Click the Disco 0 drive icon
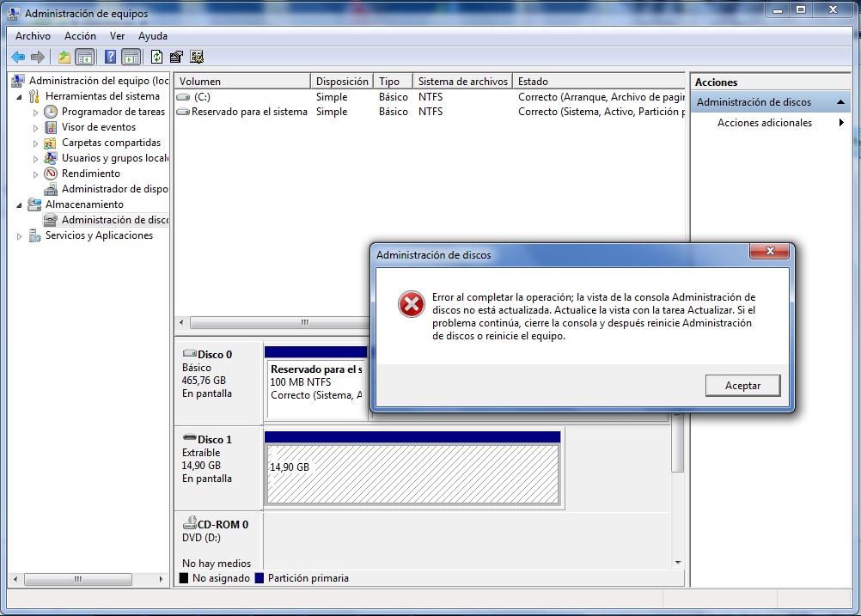 click(189, 354)
